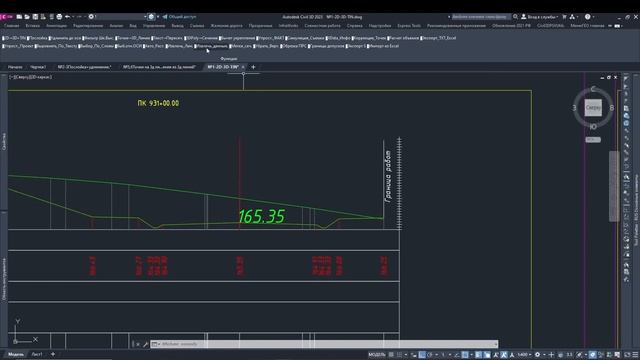Open the Вход в службы sign-in dropdown
Screen dimensions: 640x360
click(540, 17)
